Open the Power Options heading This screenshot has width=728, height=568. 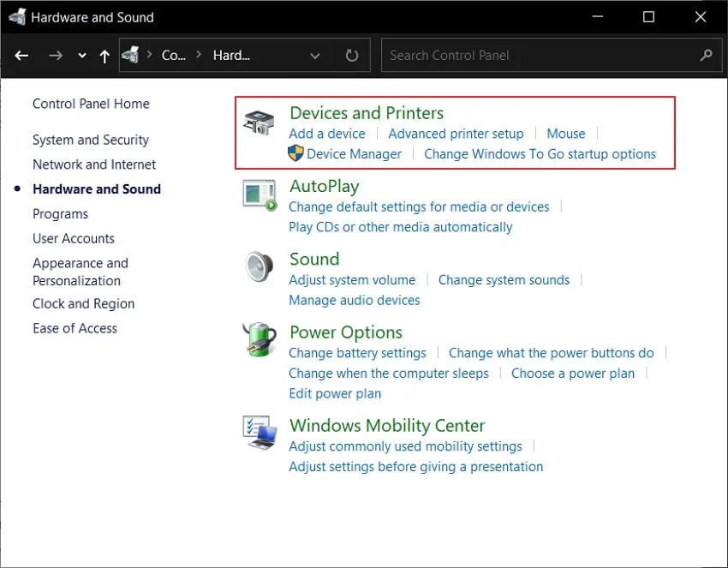tap(346, 332)
